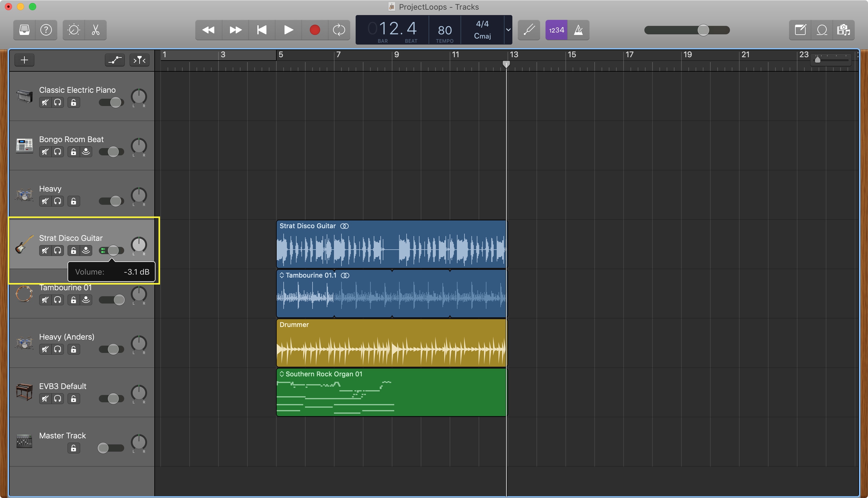Image resolution: width=868 pixels, height=498 pixels.
Task: Toggle the Cycle loop button
Action: 339,30
